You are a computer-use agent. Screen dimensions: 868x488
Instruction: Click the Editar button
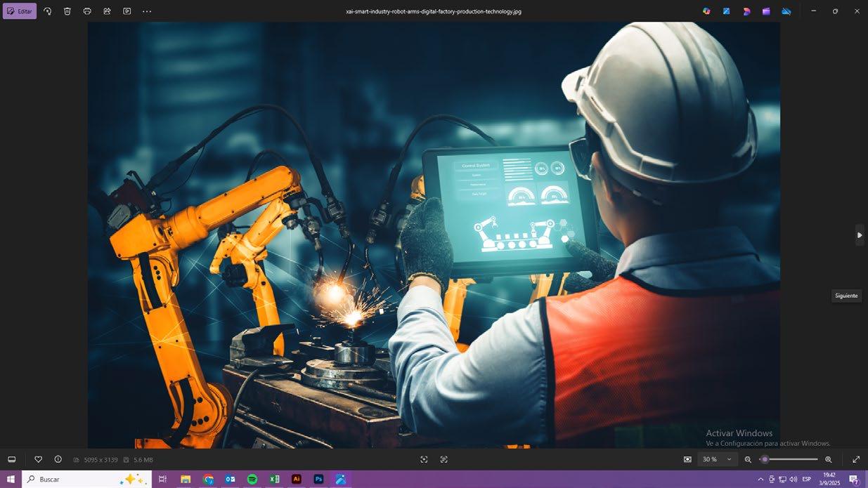pos(20,11)
